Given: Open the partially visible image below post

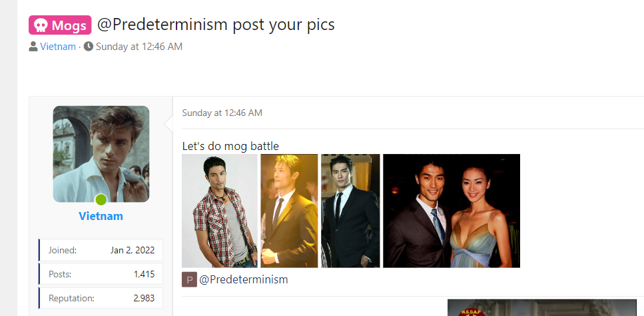Looking at the screenshot, I should coord(541,307).
